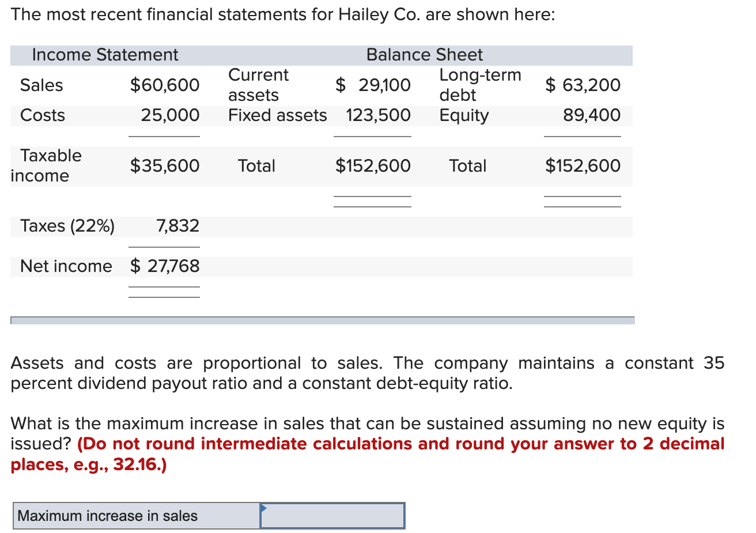Screen dimensions: 756x533
Task: Click the Income Statement column header
Action: click(x=105, y=55)
